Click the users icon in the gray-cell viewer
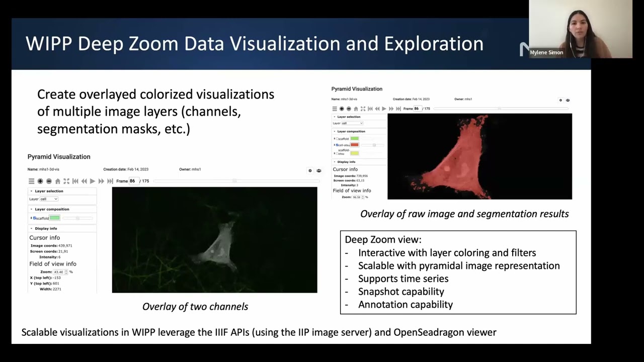Image resolution: width=644 pixels, height=362 pixels. (318, 170)
